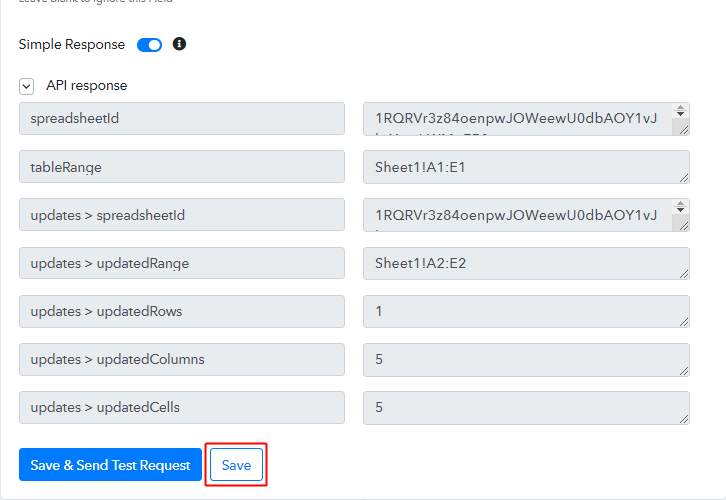Click Save & Send Test Request button
Image resolution: width=726 pixels, height=500 pixels.
110,464
